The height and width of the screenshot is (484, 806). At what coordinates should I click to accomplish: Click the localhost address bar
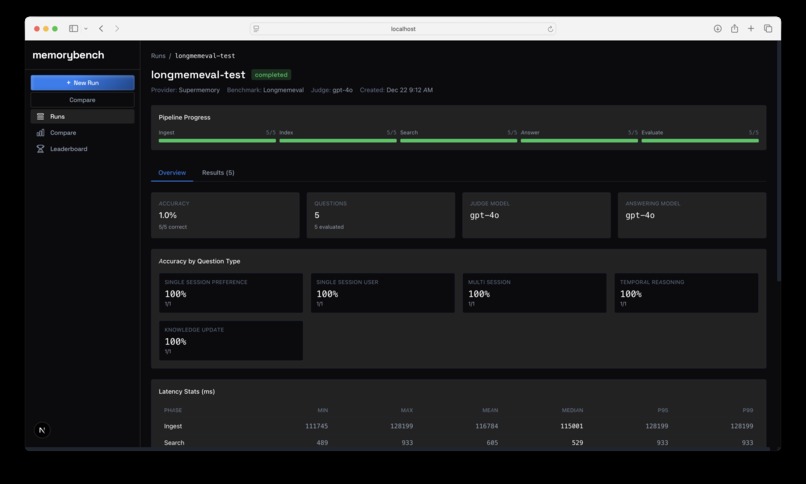[x=403, y=29]
